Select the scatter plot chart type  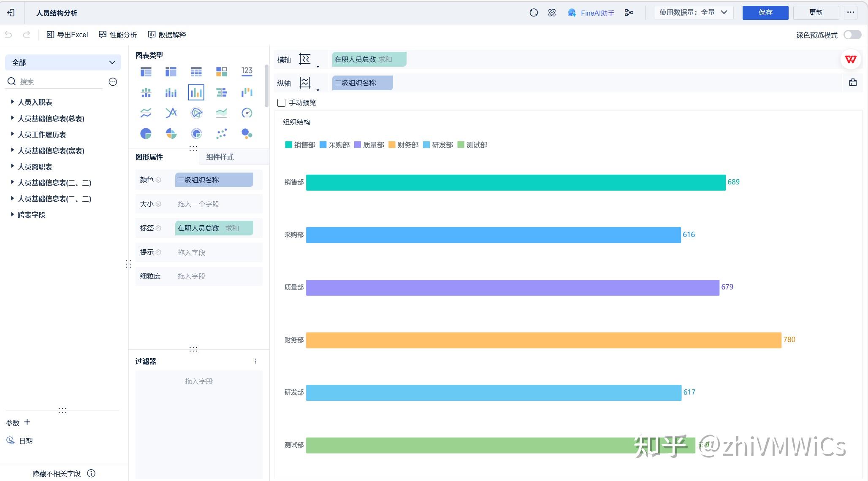coord(222,134)
